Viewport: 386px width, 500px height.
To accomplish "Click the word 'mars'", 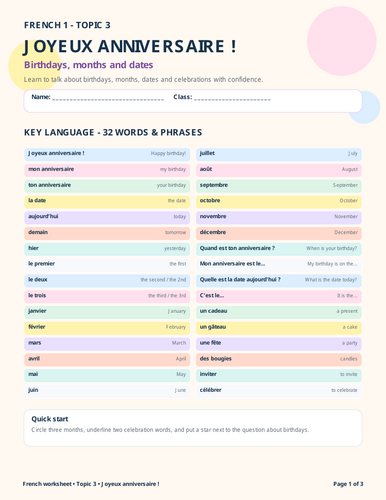I will point(35,343).
